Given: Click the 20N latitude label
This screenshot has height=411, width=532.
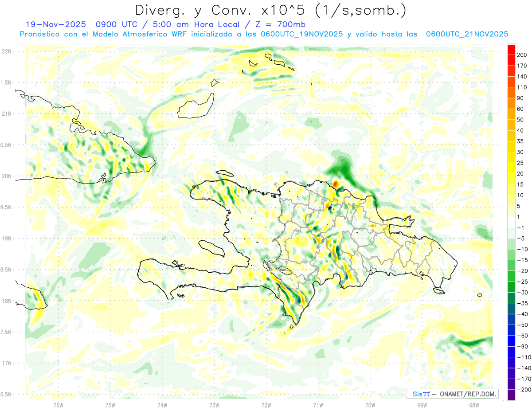Looking at the screenshot, I should coord(7,176).
